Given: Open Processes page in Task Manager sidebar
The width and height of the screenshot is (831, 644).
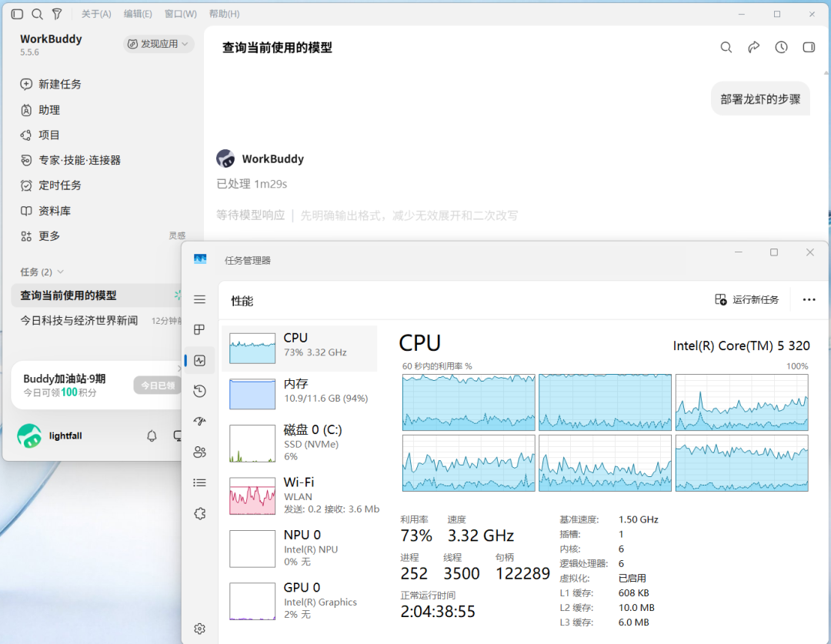Looking at the screenshot, I should [200, 329].
